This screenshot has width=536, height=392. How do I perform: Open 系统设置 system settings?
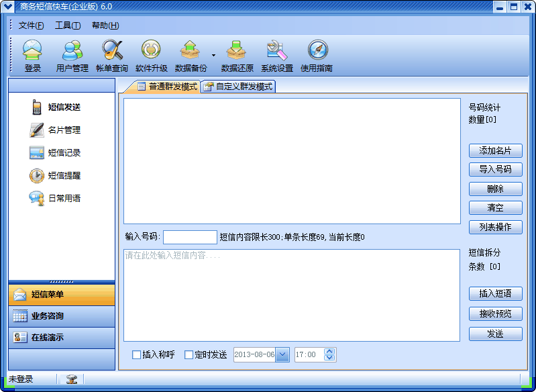pos(277,56)
